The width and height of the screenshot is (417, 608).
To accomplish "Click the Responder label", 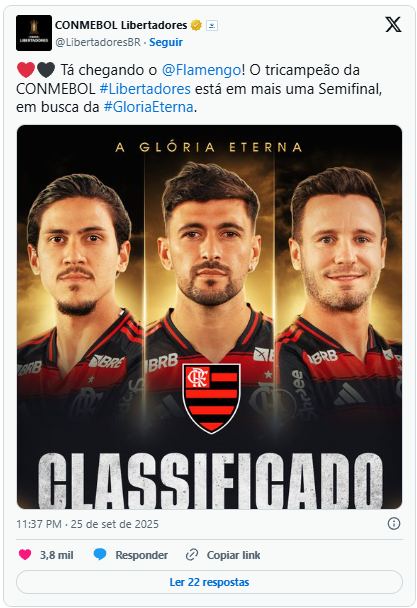I will coord(141,555).
